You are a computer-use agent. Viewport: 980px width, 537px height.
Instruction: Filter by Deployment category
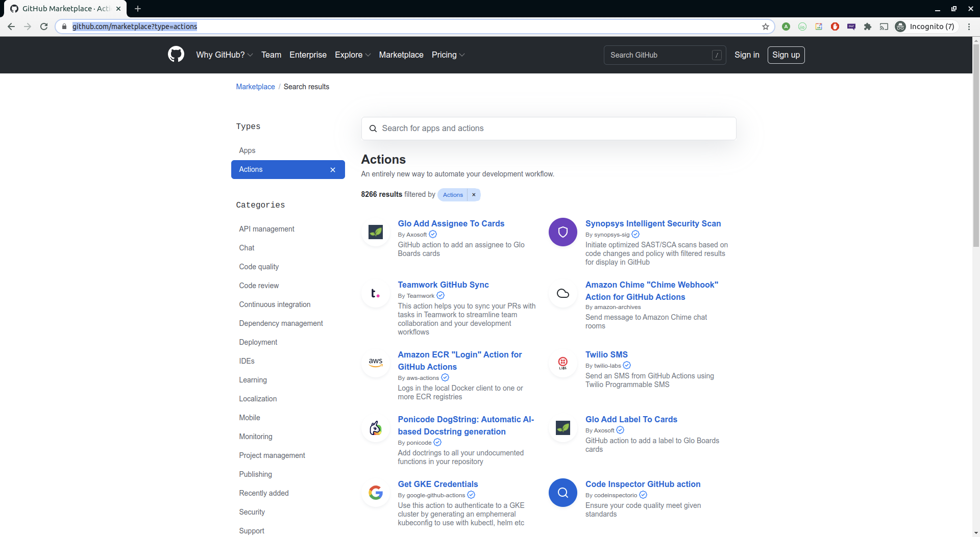258,342
